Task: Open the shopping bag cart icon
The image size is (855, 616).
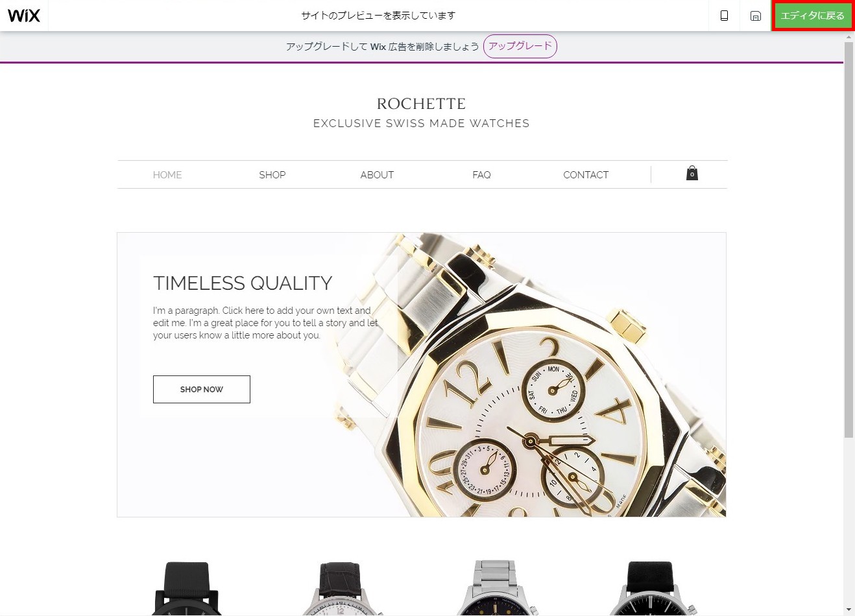Action: [x=692, y=173]
